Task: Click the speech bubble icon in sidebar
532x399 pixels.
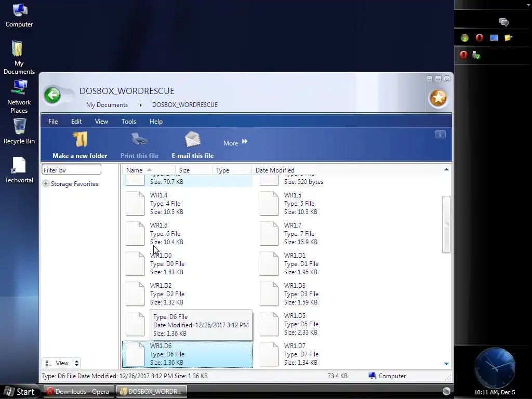Action: coord(503,22)
